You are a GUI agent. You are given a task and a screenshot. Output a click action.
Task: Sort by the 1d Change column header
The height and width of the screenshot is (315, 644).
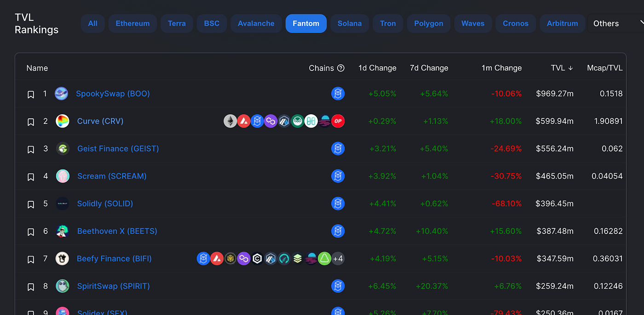[x=377, y=68]
